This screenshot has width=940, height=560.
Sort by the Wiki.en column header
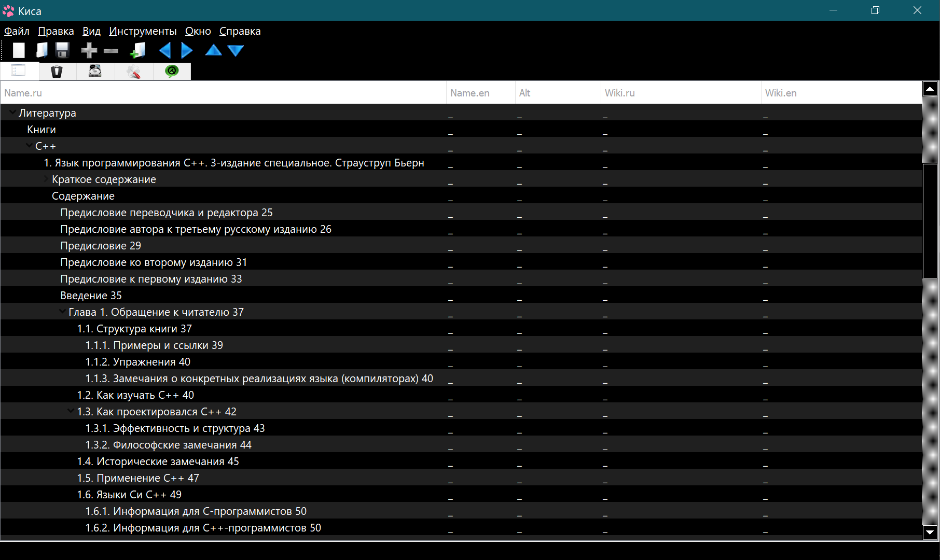(841, 93)
